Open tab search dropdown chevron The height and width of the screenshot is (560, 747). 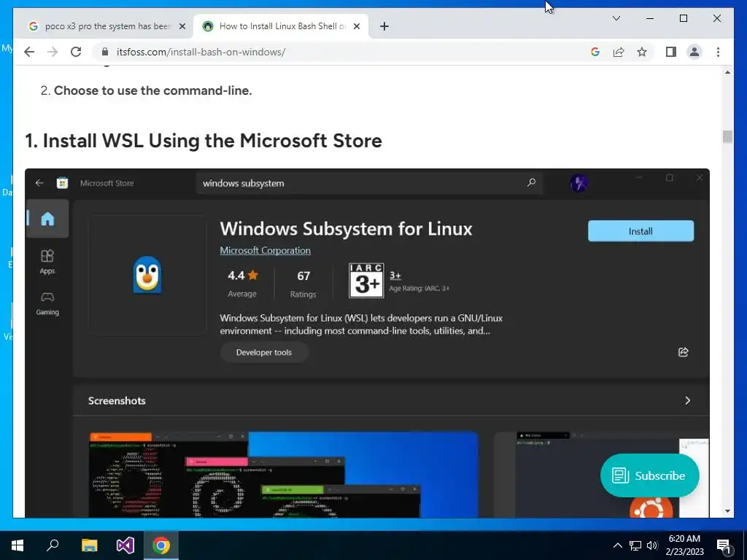tap(616, 18)
